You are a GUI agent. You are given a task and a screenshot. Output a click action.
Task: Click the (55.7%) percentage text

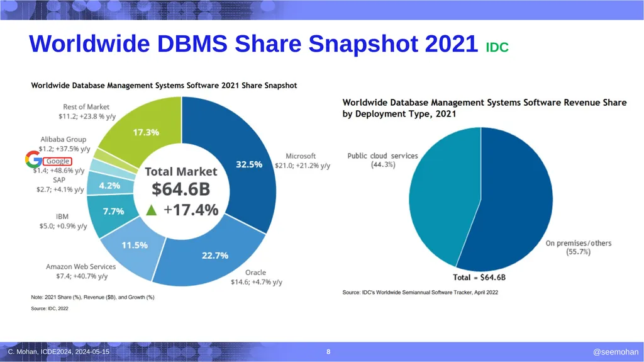click(x=579, y=252)
